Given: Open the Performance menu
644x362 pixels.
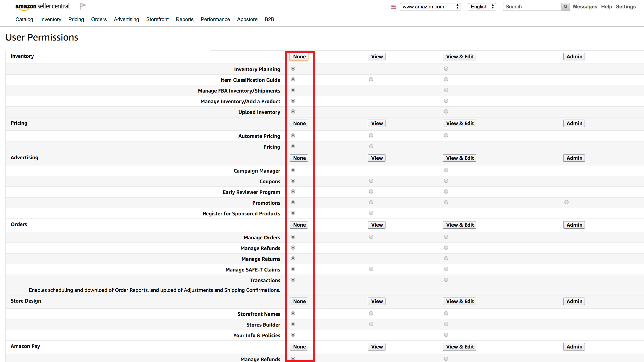Looking at the screenshot, I should click(x=215, y=19).
